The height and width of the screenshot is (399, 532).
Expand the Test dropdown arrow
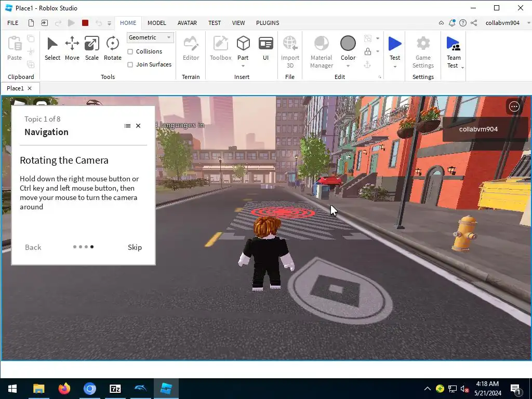[395, 66]
